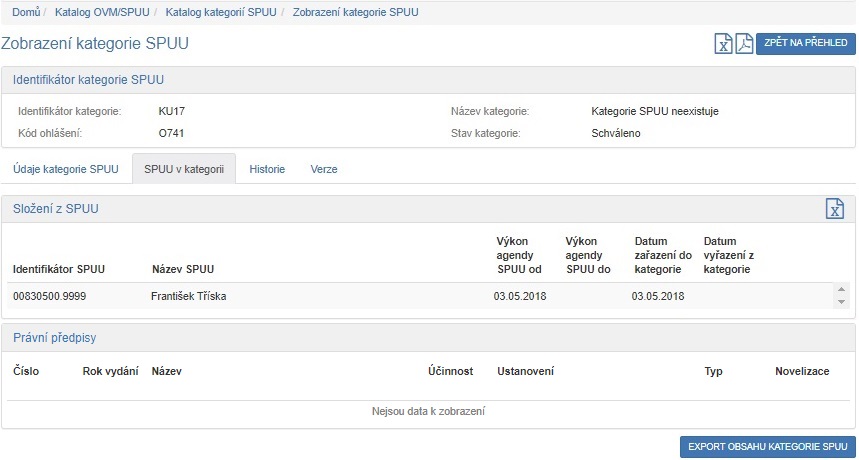The image size is (859, 460).
Task: Navigate to Katalog kategorií SPUU breadcrumb
Action: 221,12
